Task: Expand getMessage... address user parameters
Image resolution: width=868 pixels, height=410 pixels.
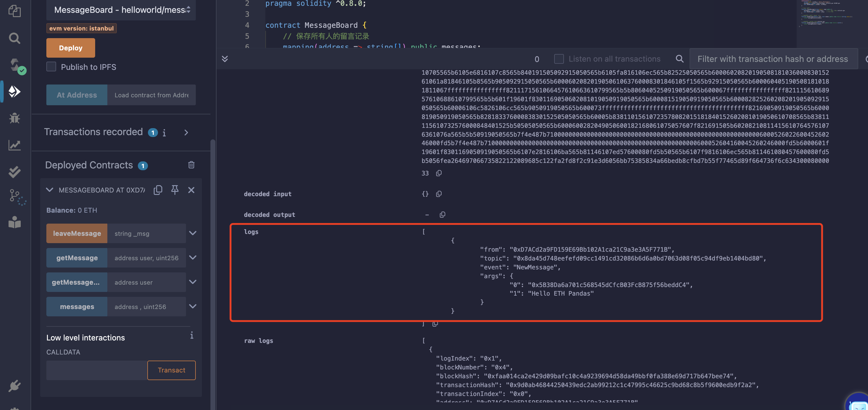Action: click(x=193, y=282)
